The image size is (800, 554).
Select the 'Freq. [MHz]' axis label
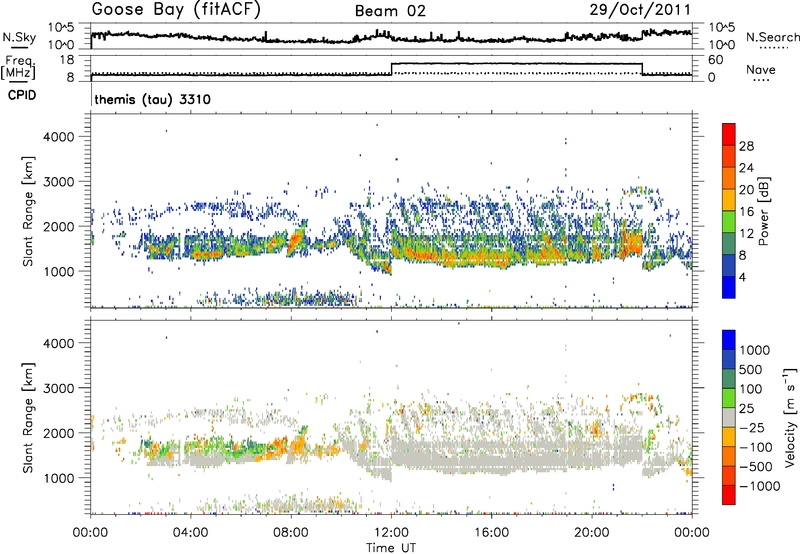(x=19, y=67)
